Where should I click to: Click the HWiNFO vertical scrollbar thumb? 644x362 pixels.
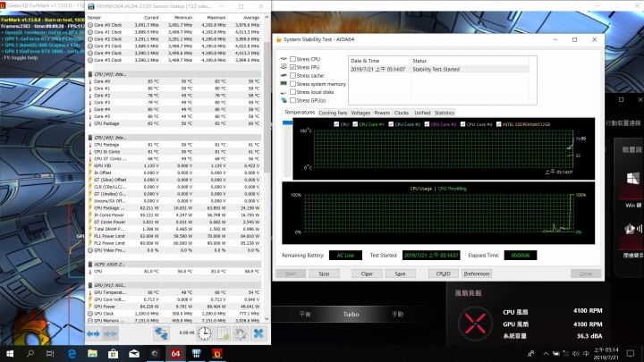[267, 106]
